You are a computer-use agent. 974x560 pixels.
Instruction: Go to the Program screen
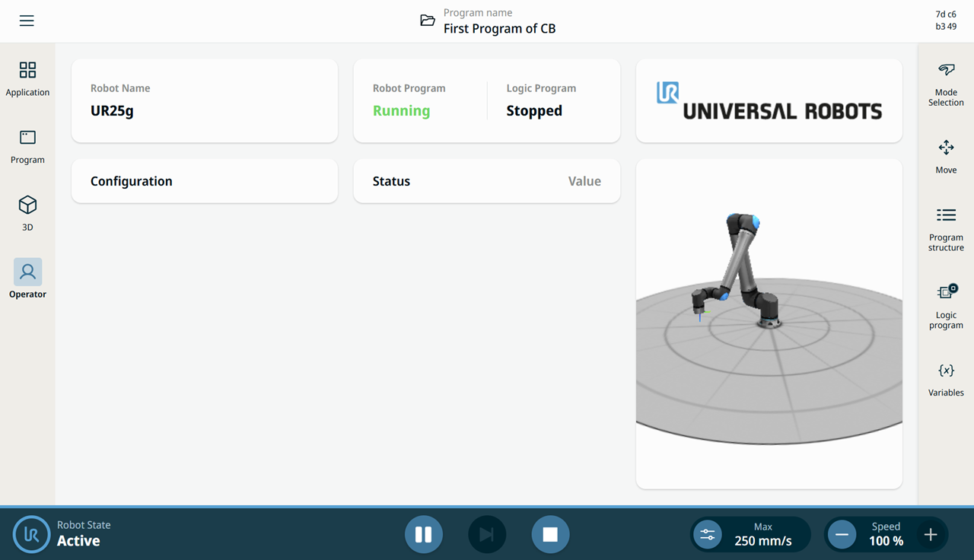27,147
